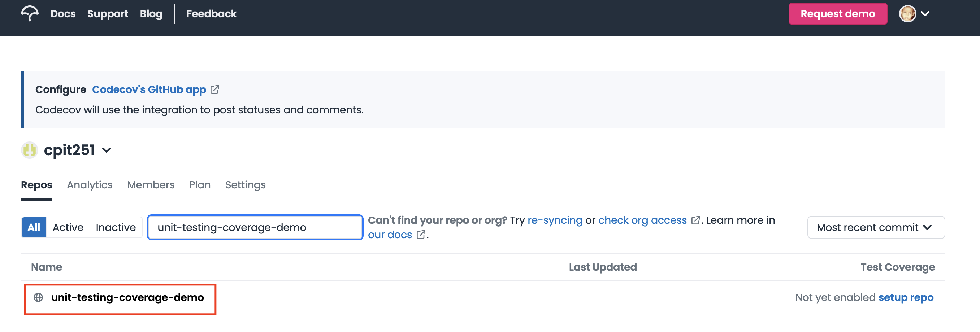Viewport: 980px width, 332px height.
Task: Click the cpit251 organization avatar
Action: click(x=29, y=150)
